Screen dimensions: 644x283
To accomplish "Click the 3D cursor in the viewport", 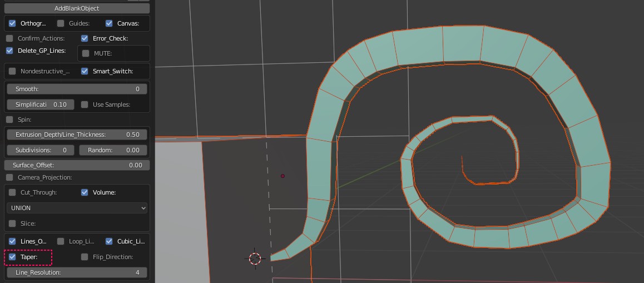I will click(x=255, y=258).
